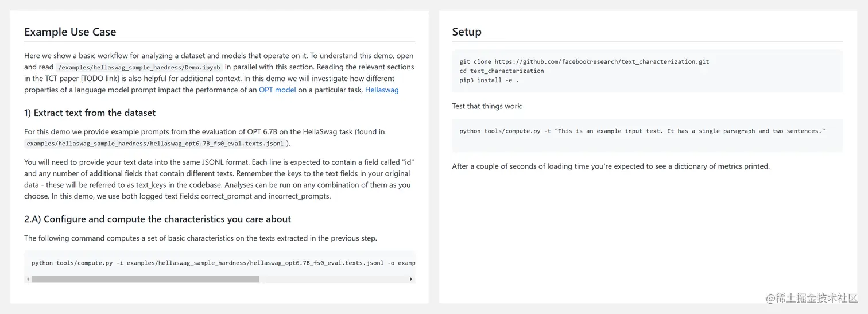Open the OPT model link
The image size is (868, 314).
coord(277,90)
